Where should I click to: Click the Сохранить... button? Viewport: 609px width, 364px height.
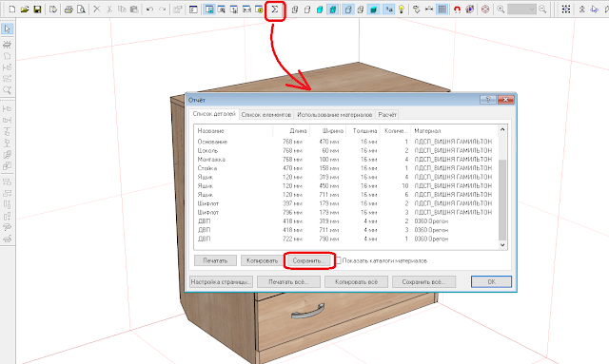pos(309,260)
